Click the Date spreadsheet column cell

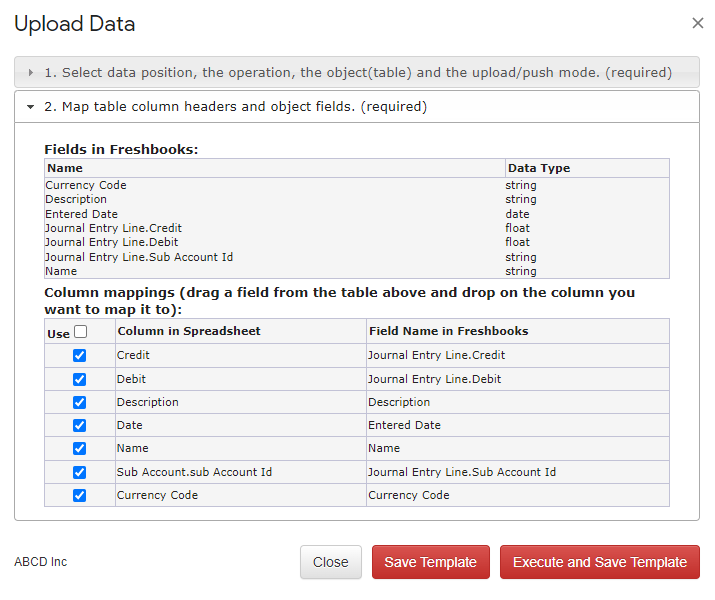click(x=241, y=425)
